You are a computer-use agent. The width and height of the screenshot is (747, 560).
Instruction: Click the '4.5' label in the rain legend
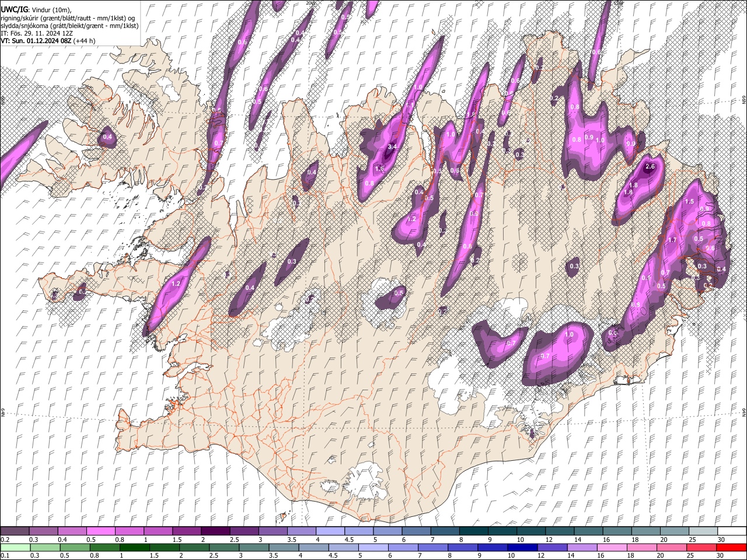click(334, 556)
